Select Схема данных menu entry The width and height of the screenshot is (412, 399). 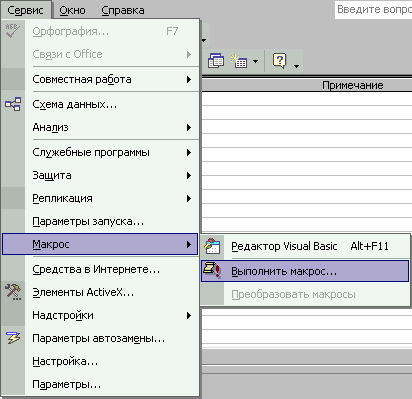[x=100, y=104]
